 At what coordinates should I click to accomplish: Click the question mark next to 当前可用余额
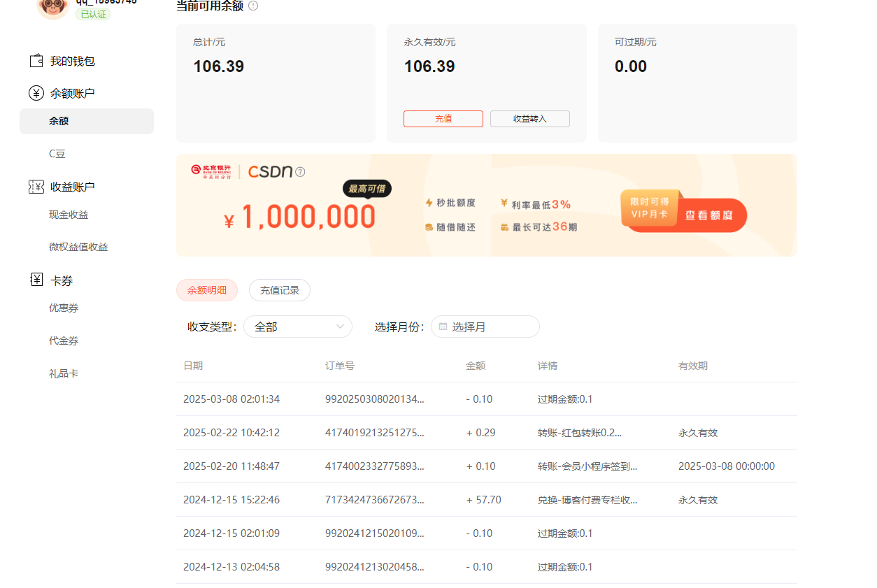pos(252,5)
